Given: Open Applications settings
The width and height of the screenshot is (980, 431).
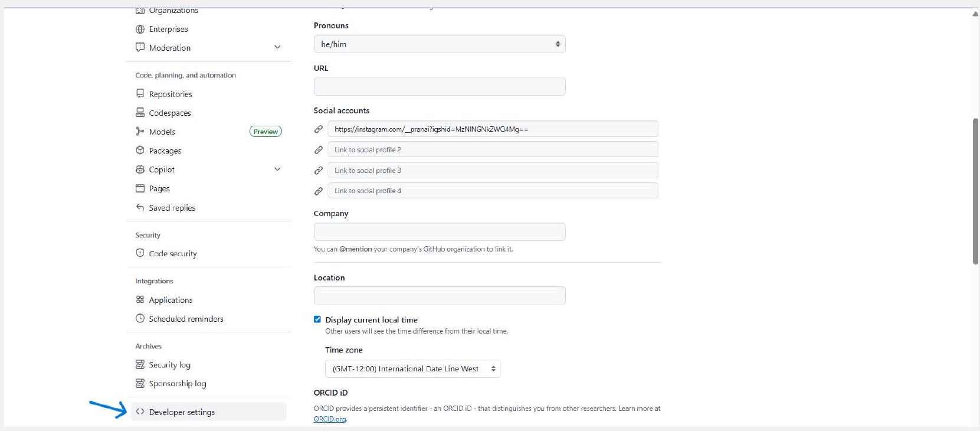Looking at the screenshot, I should [171, 300].
